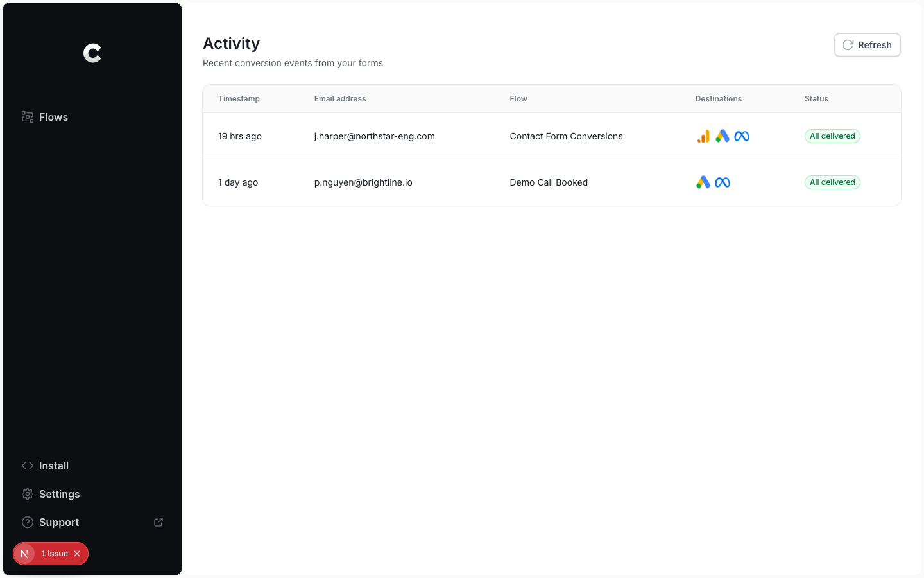Click the C logo in the sidebar
Viewport: 924px width, 578px height.
pyautogui.click(x=92, y=53)
